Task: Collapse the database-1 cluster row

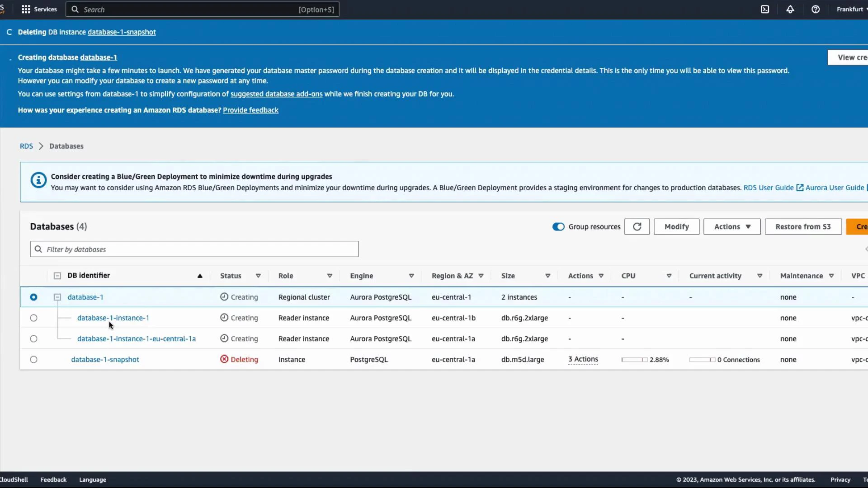Action: [x=57, y=297]
